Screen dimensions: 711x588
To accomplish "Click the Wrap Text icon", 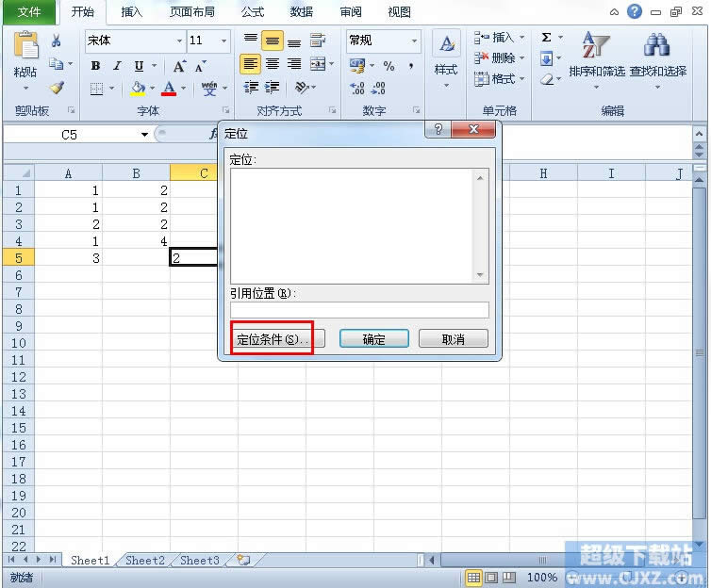I will coord(318,41).
